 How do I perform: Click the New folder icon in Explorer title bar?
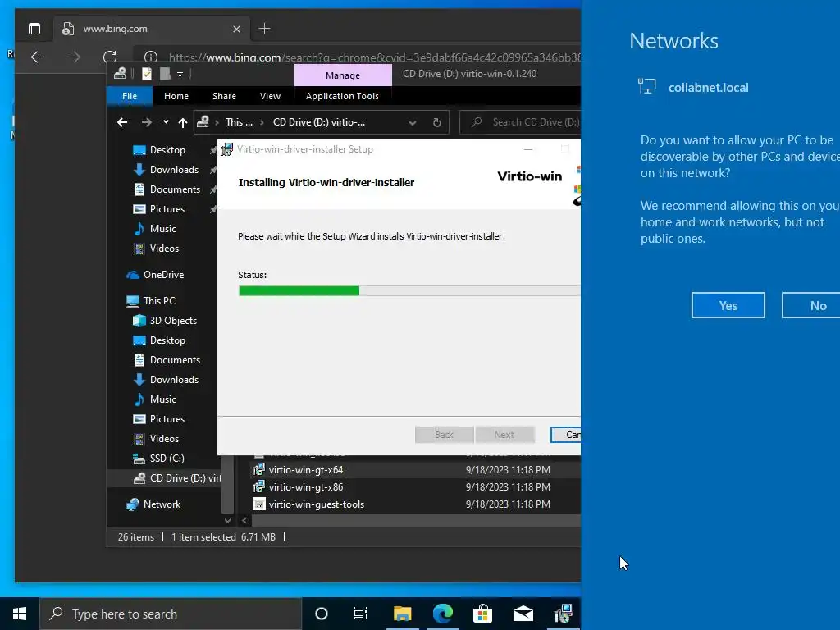point(165,74)
